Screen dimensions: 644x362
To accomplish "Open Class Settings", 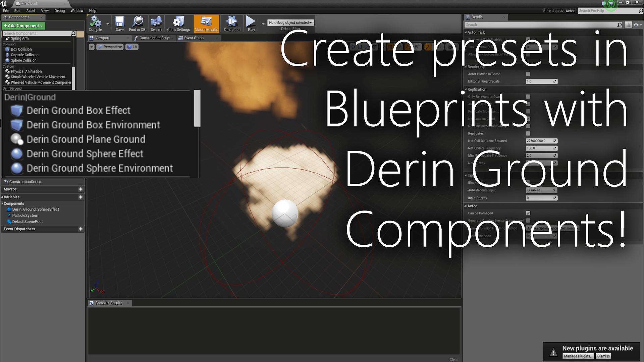I will (178, 23).
